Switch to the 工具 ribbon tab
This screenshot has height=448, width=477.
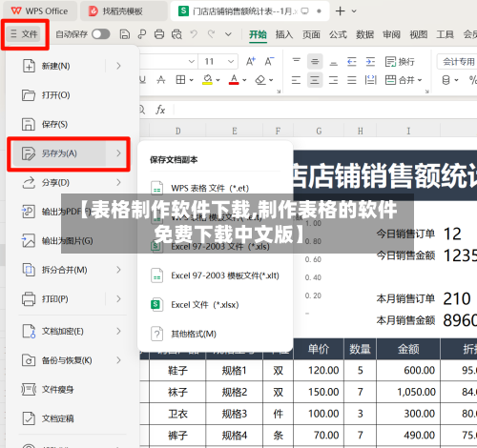click(x=445, y=34)
